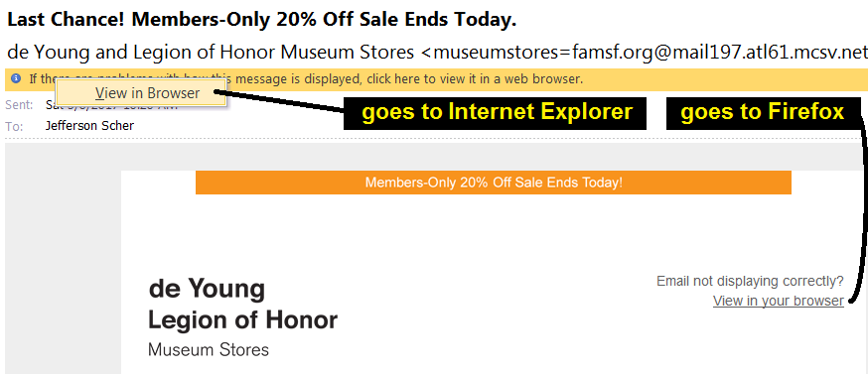The image size is (868, 374).
Task: Click the Museum Stores heading
Action: click(209, 349)
